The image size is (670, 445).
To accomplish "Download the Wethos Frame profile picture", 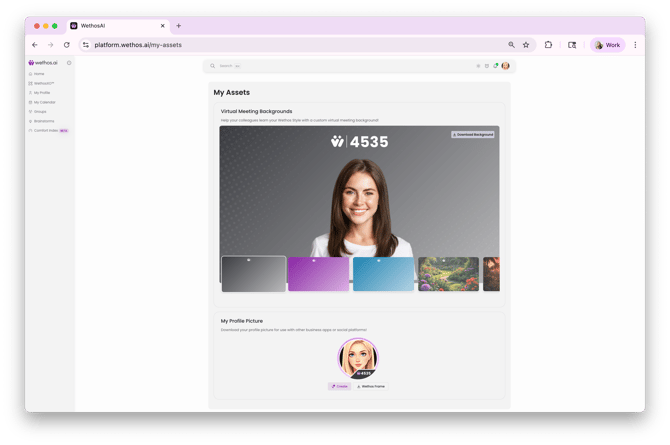I will click(371, 386).
